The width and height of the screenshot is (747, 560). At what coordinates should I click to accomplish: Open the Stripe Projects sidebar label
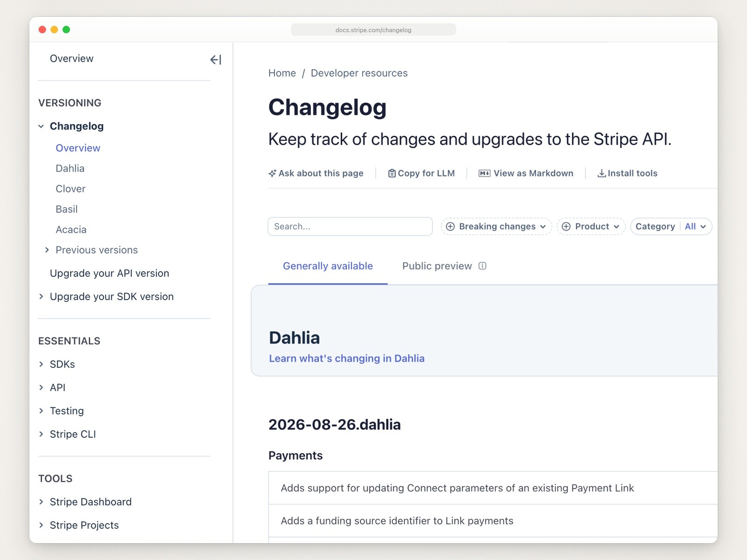[85, 525]
